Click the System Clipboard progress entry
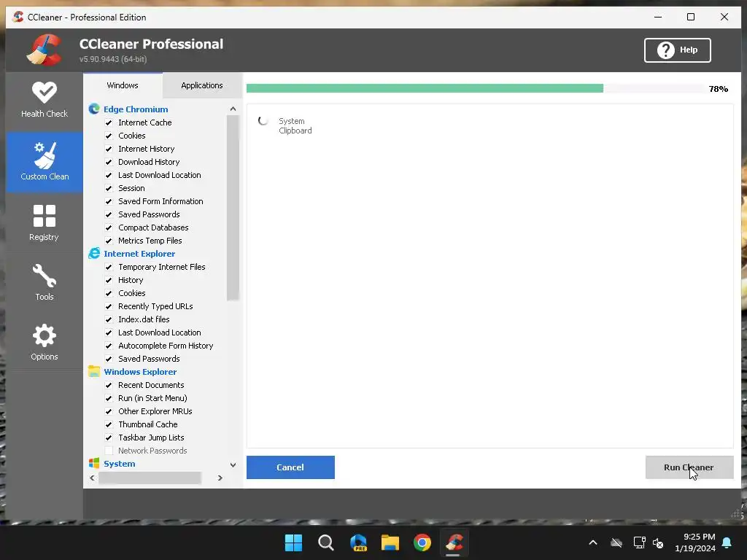 tap(295, 125)
